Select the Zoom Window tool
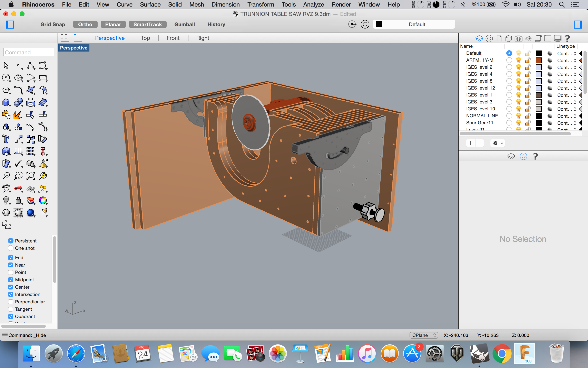588x368 pixels. 18,176
